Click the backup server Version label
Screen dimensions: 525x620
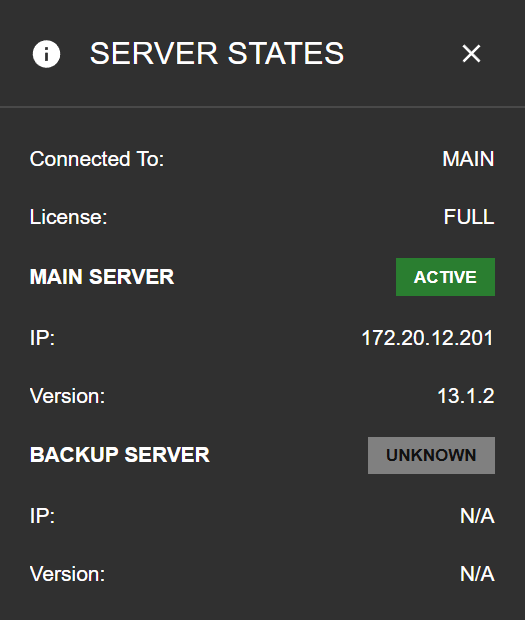point(68,574)
